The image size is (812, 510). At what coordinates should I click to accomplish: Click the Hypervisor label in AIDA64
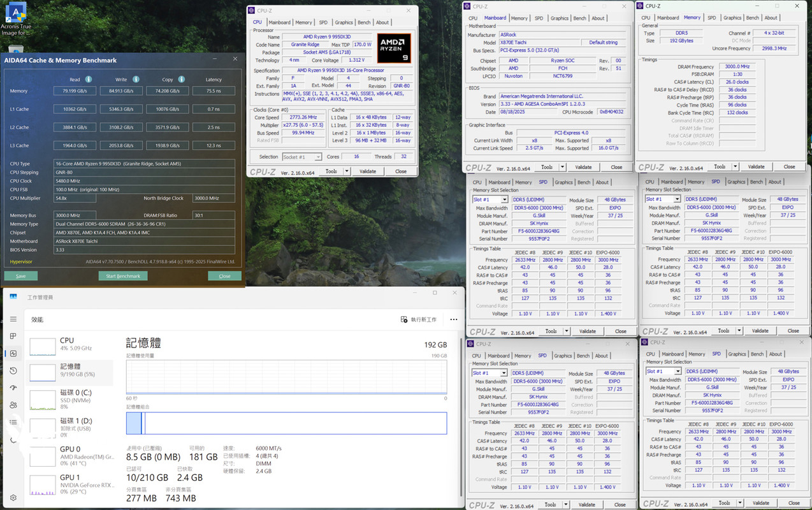(x=21, y=261)
